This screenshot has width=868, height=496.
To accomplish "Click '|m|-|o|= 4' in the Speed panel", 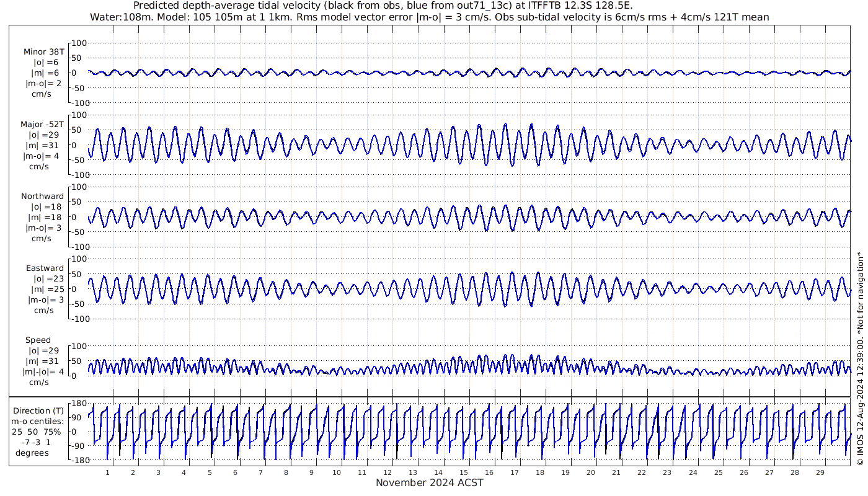I will tap(43, 371).
